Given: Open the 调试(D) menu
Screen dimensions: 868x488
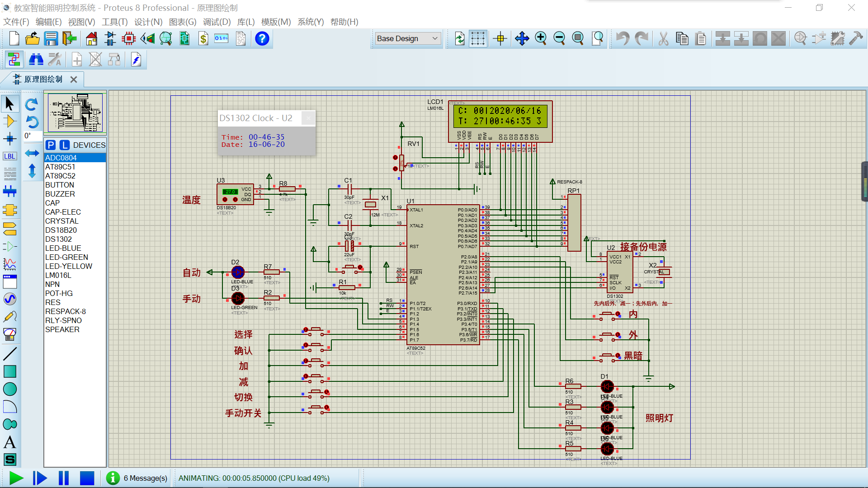Looking at the screenshot, I should (217, 22).
